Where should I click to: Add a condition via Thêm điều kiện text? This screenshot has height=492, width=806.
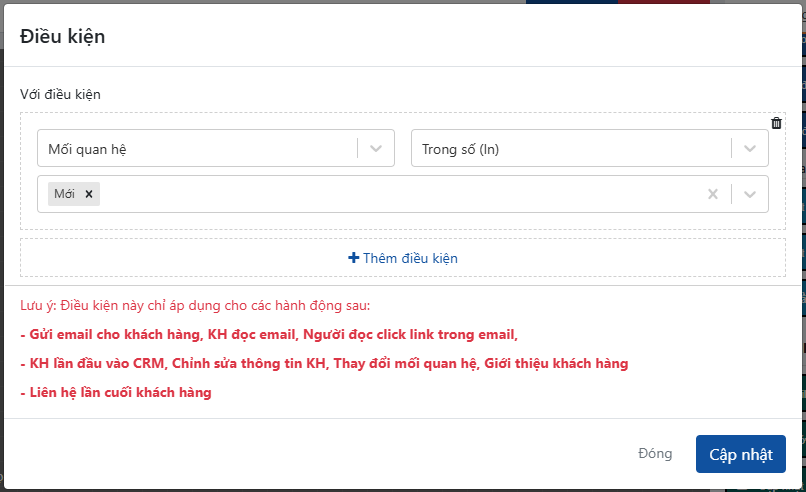tap(410, 258)
